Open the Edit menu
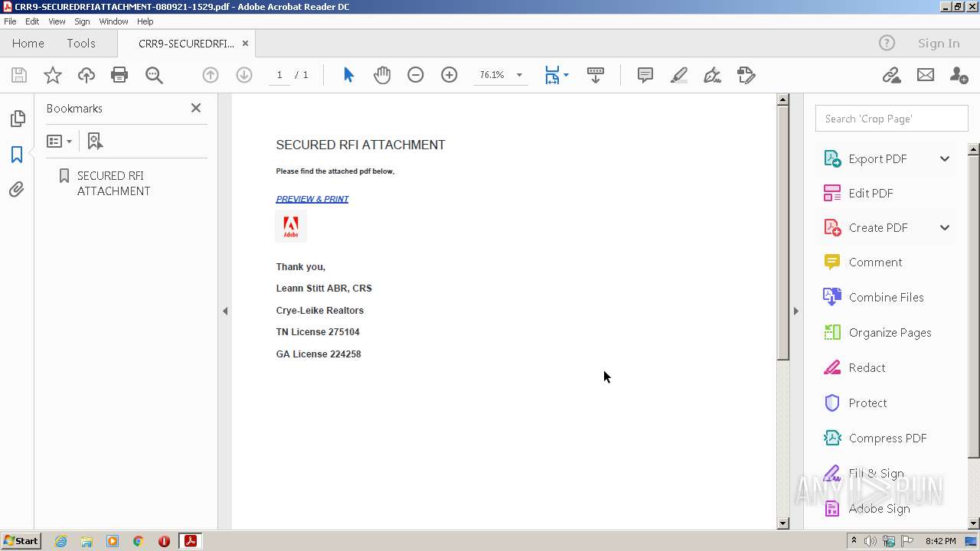 [x=32, y=21]
